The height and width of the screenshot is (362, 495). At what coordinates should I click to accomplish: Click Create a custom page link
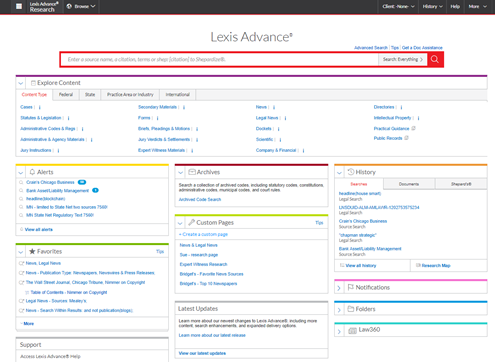pos(203,234)
